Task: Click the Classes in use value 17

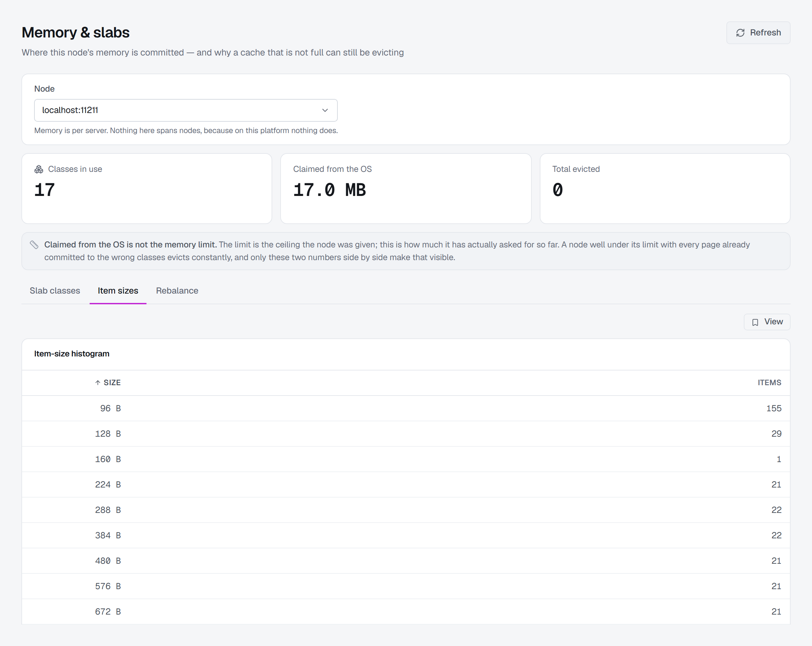Action: [x=44, y=190]
